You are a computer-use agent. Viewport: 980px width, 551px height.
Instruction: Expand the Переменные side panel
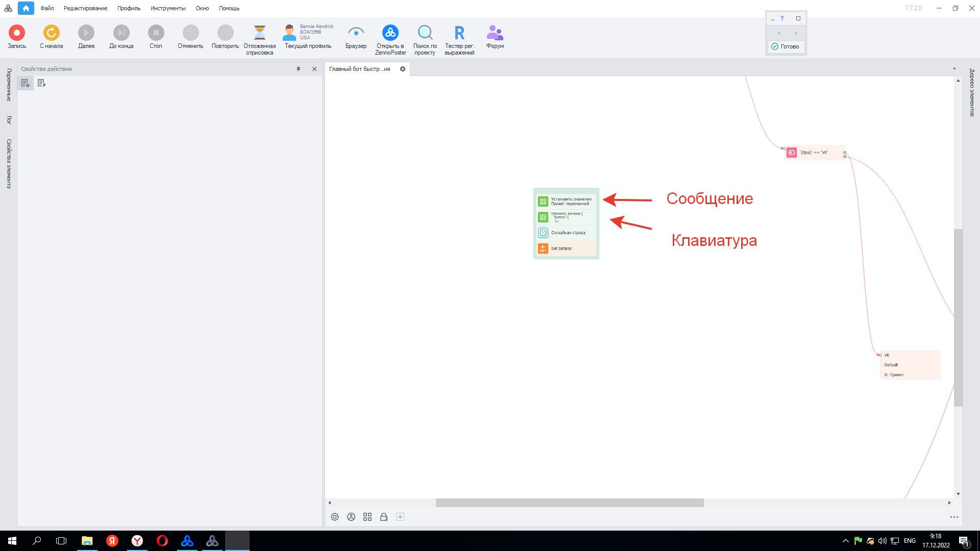click(x=9, y=85)
